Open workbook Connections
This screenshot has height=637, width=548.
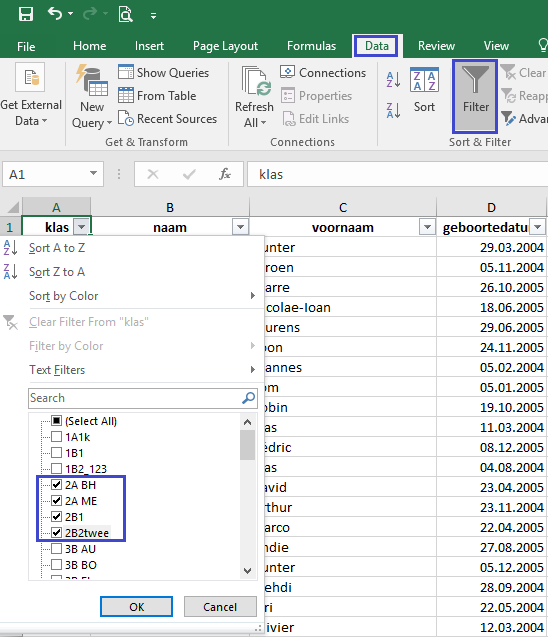323,73
